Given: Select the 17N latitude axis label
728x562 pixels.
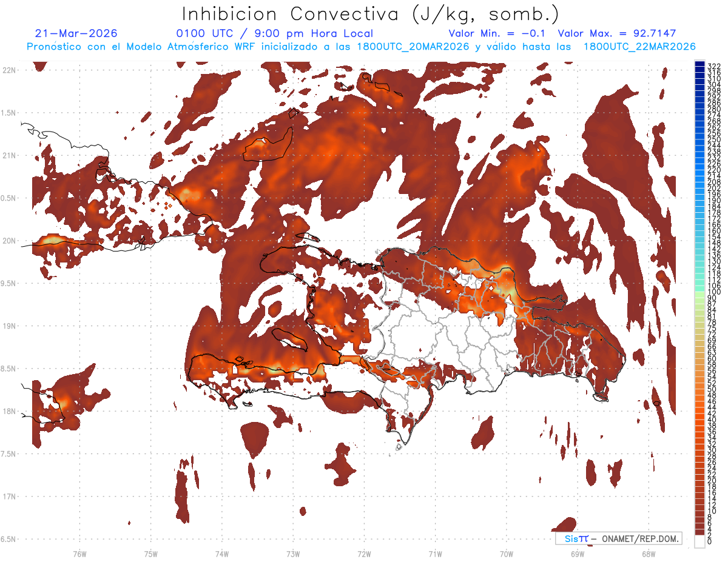Looking at the screenshot, I should tap(9, 497).
